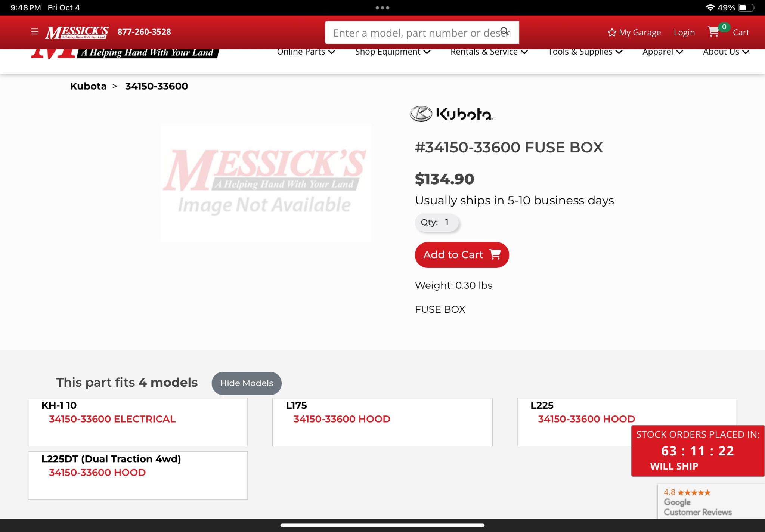Open L175 HOOD diagram link
Screen dimensions: 765x532
pos(342,419)
